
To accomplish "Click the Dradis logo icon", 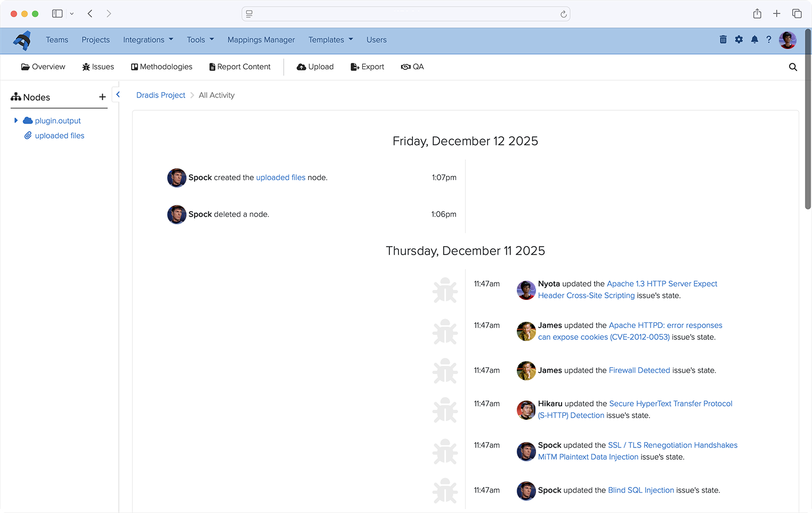I will 22,40.
